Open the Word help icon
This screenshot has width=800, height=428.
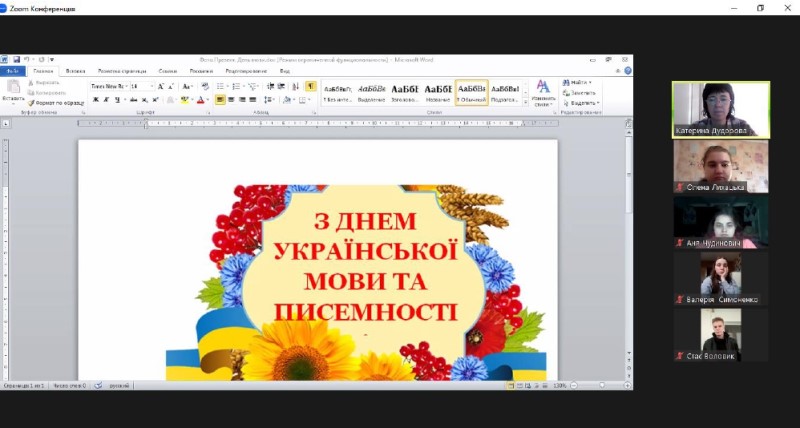(x=628, y=71)
